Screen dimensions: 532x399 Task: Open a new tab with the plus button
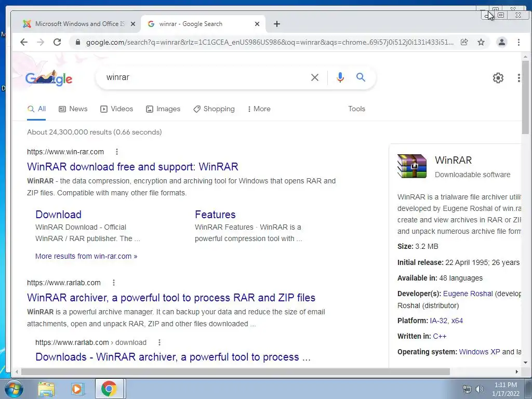277,24
